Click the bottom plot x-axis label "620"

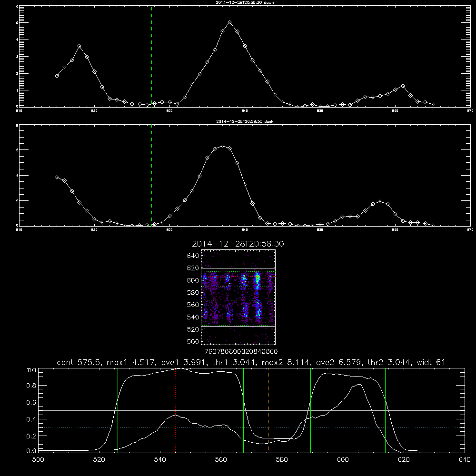[404, 460]
